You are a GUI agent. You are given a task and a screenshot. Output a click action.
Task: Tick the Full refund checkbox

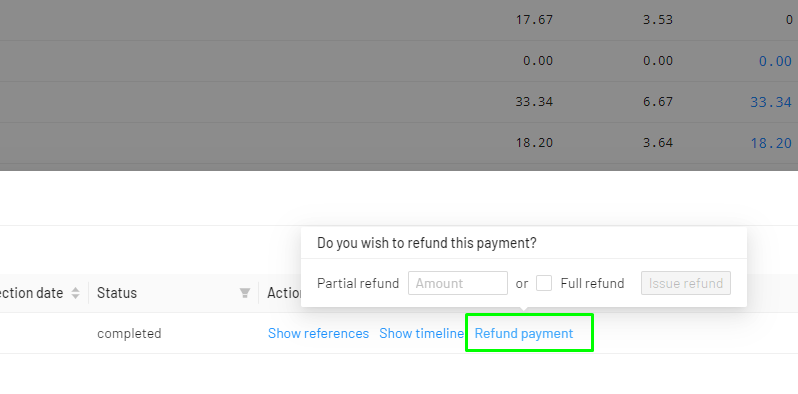point(544,283)
